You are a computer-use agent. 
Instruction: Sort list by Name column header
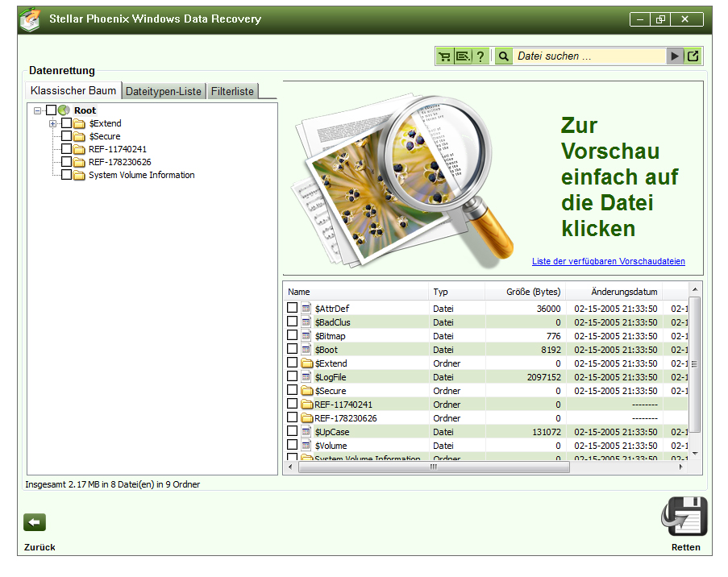[356, 292]
